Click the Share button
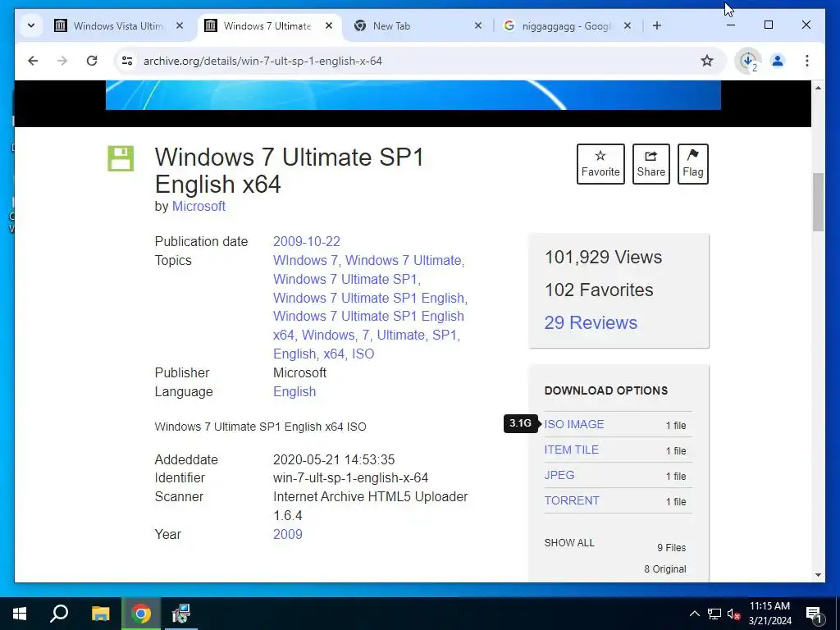The height and width of the screenshot is (630, 840). [x=651, y=164]
